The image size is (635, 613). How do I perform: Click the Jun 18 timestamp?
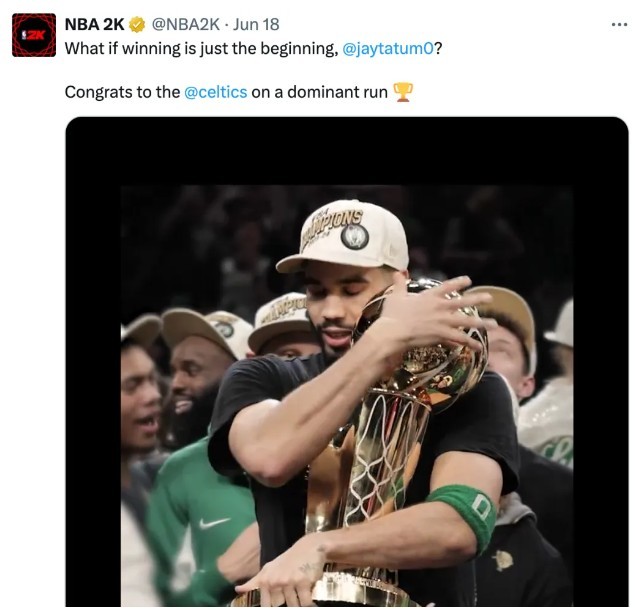click(258, 25)
